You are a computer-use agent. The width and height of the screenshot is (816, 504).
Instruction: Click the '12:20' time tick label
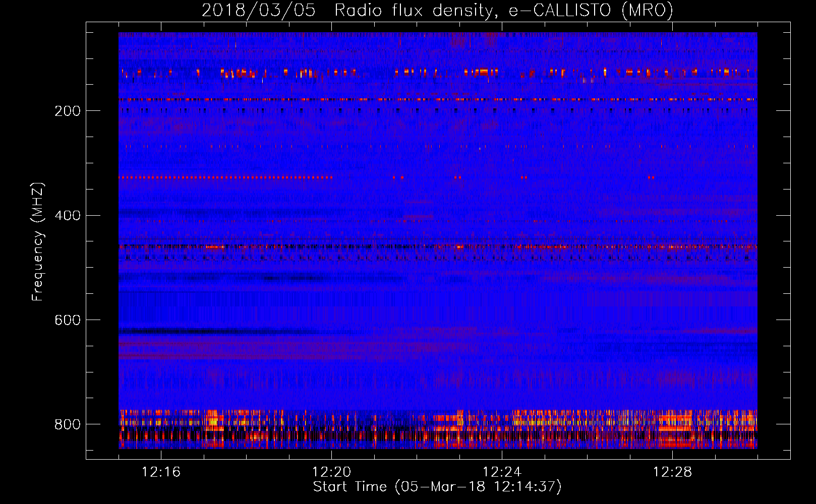tap(331, 472)
